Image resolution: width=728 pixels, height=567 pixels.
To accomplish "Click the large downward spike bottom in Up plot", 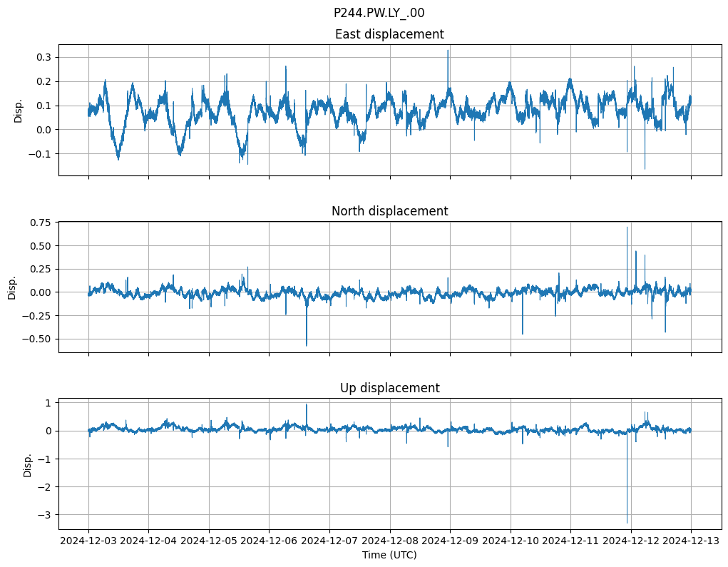I will point(627,522).
